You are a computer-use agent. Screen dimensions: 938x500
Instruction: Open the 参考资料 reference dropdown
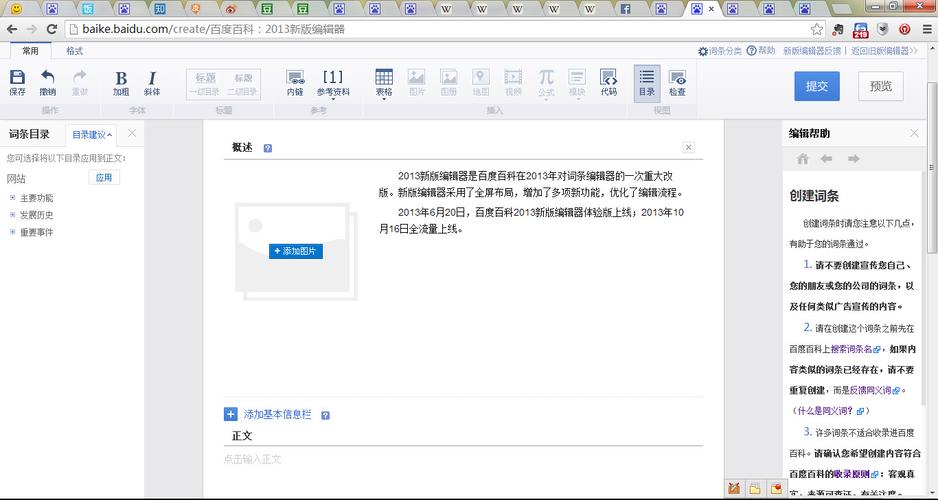[x=333, y=84]
